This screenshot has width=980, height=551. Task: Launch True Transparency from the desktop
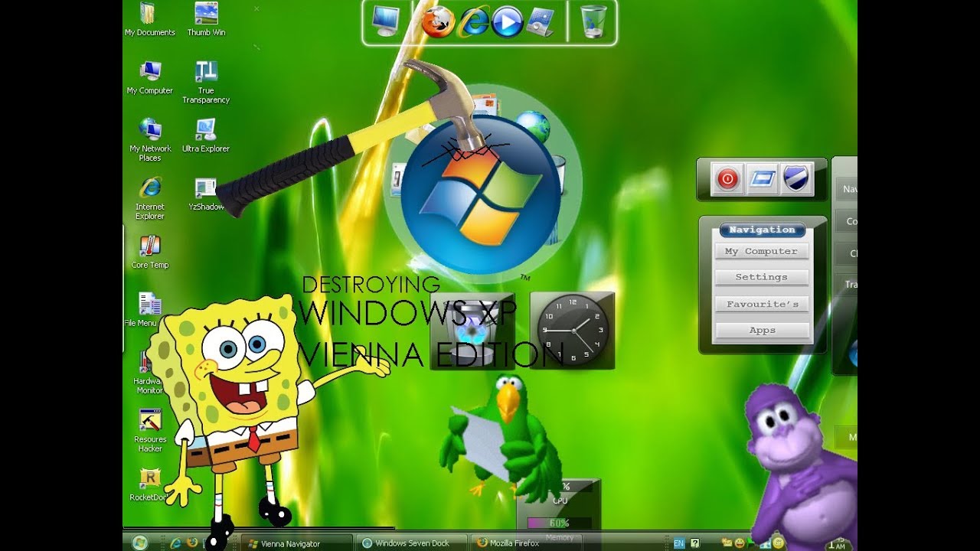[206, 82]
